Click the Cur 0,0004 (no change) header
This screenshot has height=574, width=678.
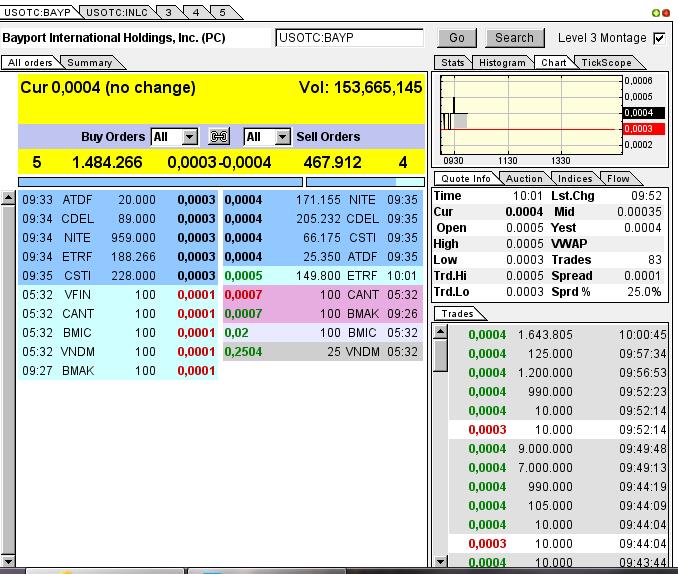point(108,88)
